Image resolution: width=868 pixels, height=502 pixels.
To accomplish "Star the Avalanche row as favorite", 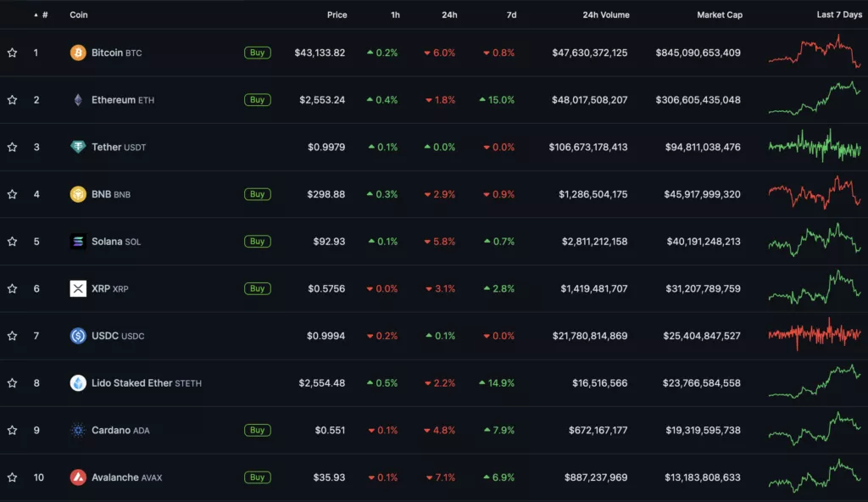I will 12,477.
